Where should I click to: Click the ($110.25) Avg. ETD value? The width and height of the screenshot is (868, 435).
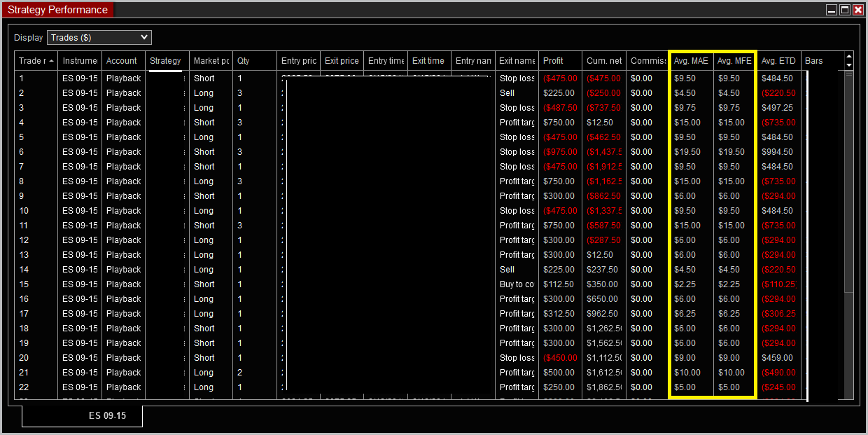coord(778,284)
